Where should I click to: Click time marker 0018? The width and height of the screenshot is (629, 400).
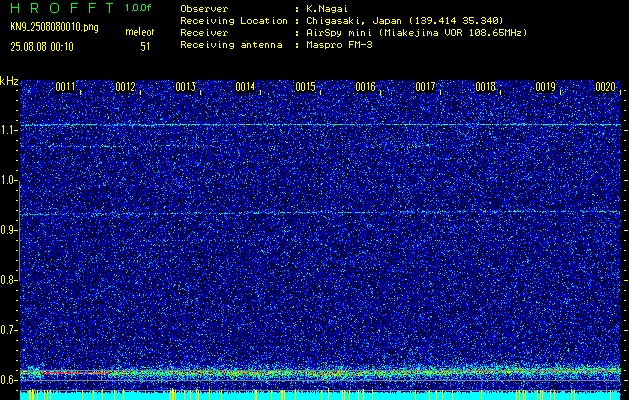(485, 87)
